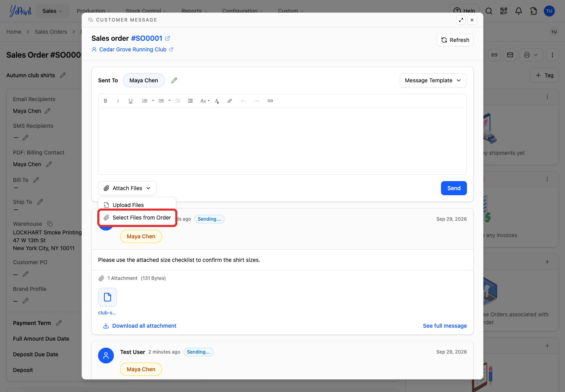
Task: Copy the Warehouse address
Action: point(50,224)
